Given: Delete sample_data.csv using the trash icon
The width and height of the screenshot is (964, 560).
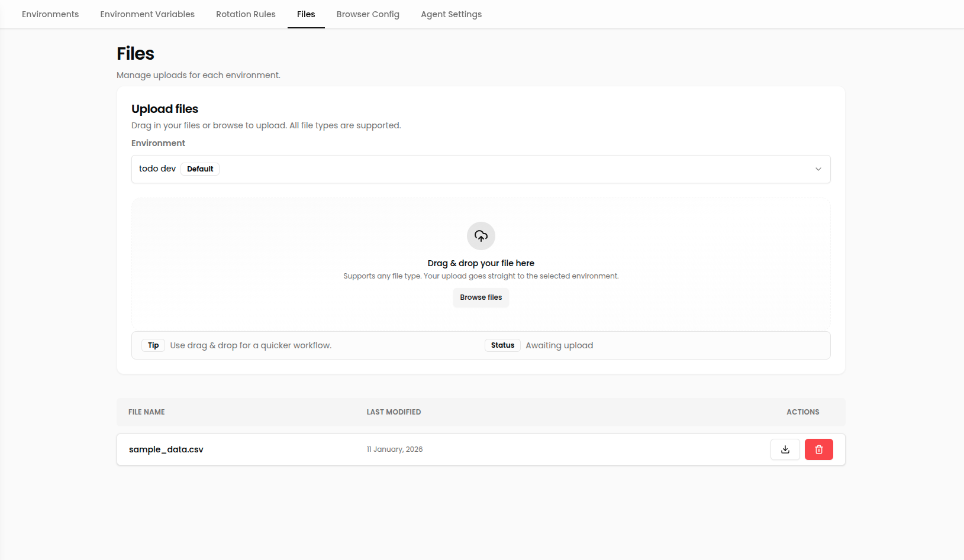Looking at the screenshot, I should (x=818, y=449).
